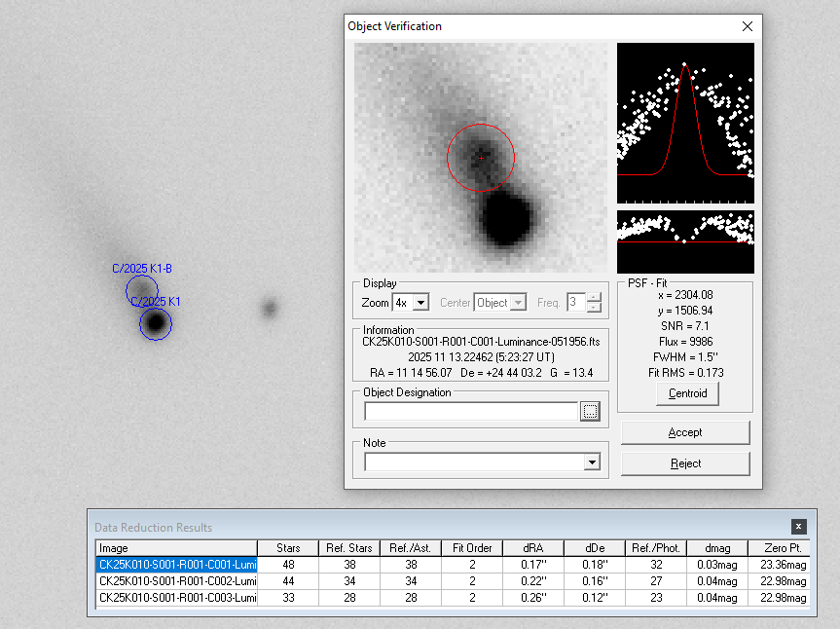This screenshot has width=840, height=629.
Task: Select the CK25K010-S001-R001-C003 results row
Action: click(x=176, y=597)
